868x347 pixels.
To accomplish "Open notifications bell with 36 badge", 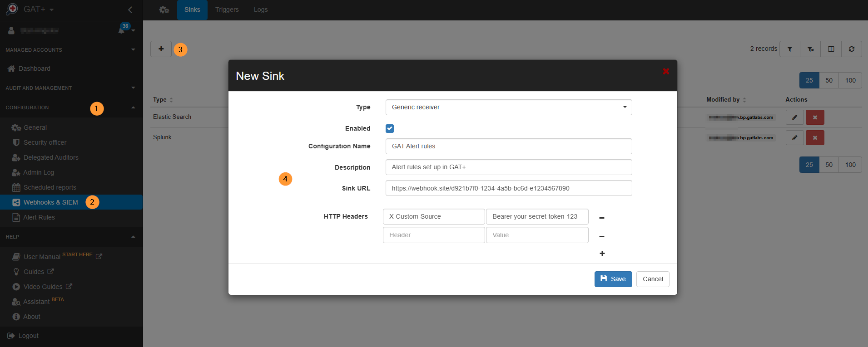I will click(122, 30).
